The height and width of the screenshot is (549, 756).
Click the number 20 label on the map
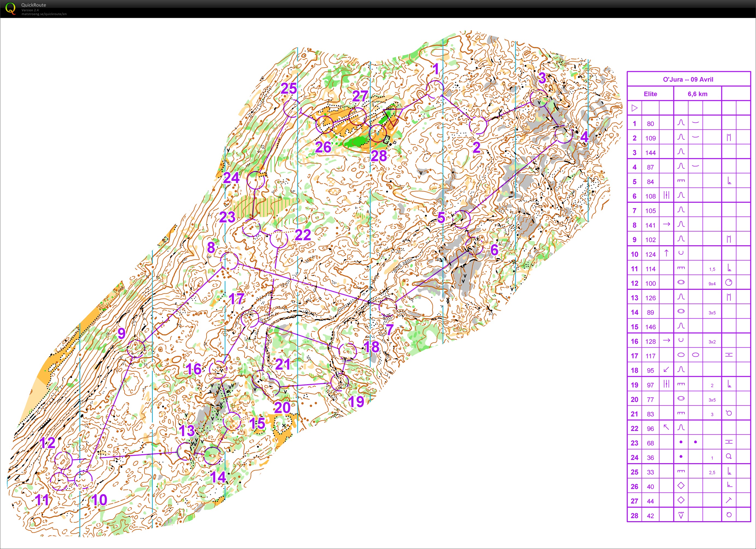coord(282,407)
